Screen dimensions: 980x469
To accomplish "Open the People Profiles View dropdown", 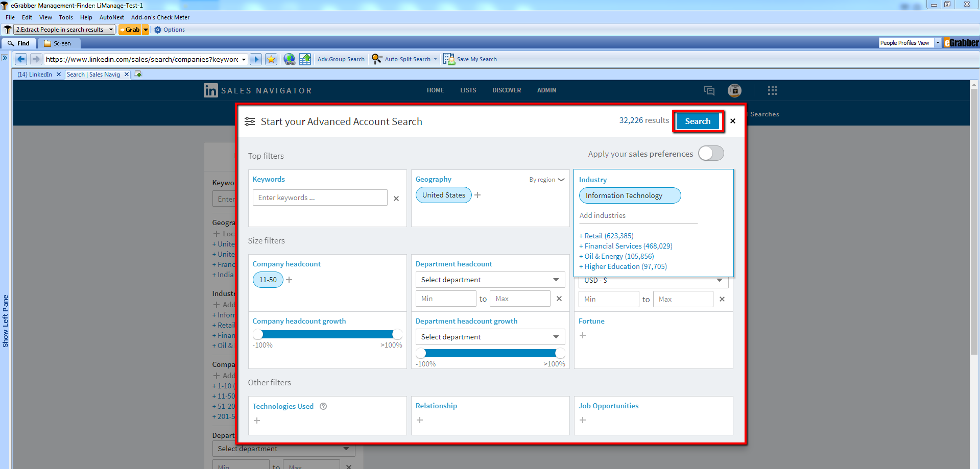I will point(938,43).
